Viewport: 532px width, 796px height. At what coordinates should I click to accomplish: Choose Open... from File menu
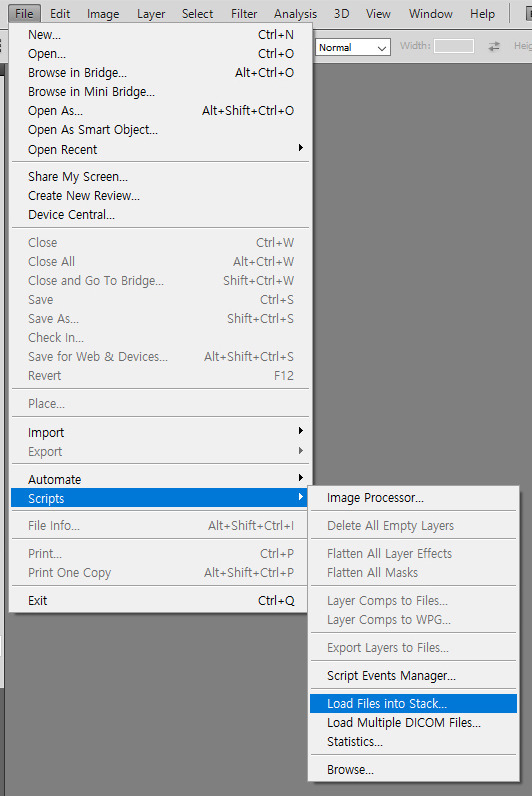click(x=160, y=54)
